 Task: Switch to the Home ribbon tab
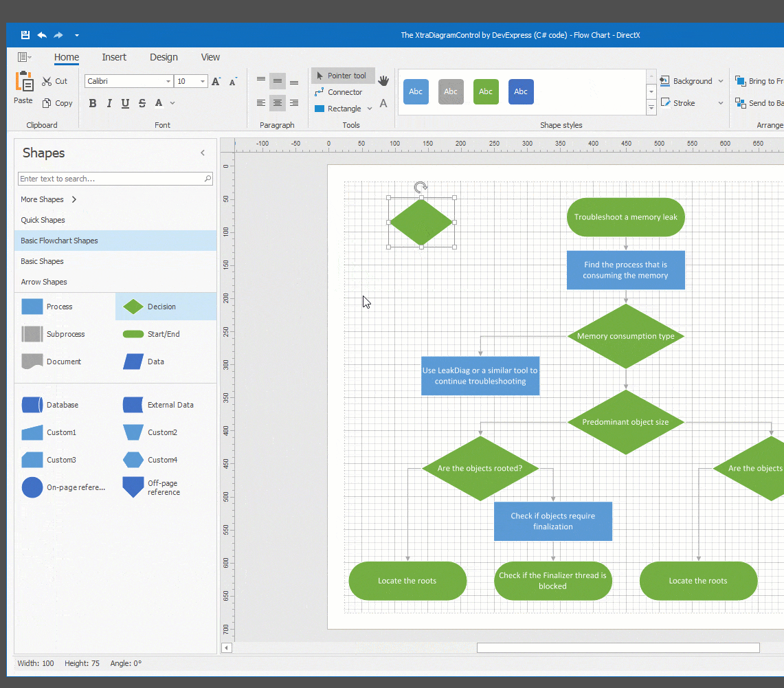coord(67,57)
